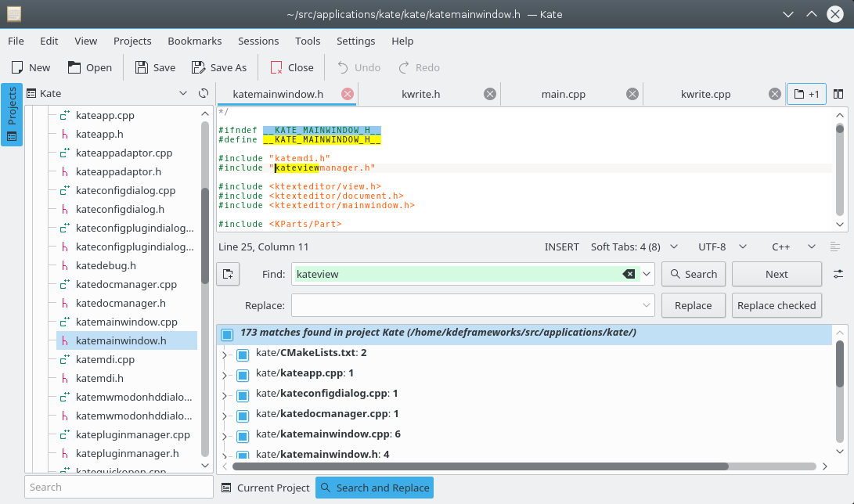Click the New document toolbar icon
854x504 pixels.
17,67
